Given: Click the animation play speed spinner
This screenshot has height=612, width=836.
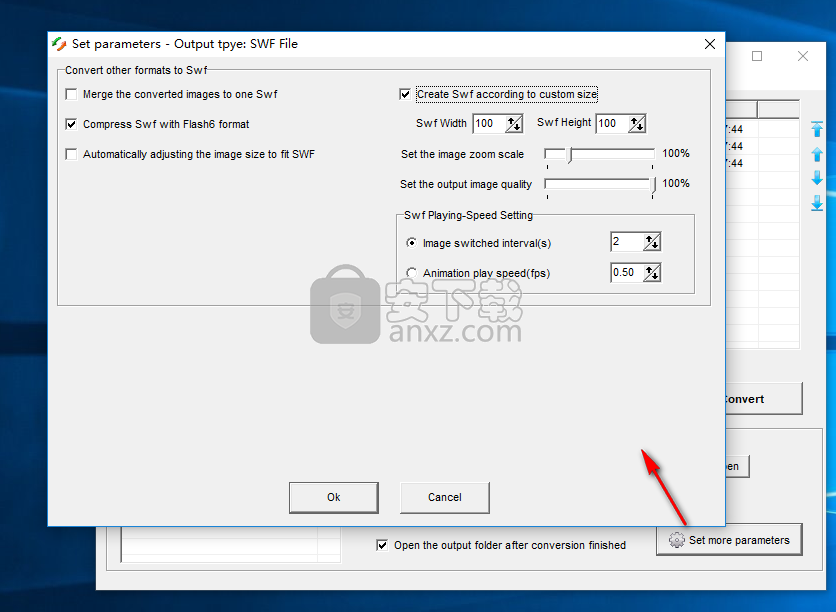Looking at the screenshot, I should tap(652, 273).
